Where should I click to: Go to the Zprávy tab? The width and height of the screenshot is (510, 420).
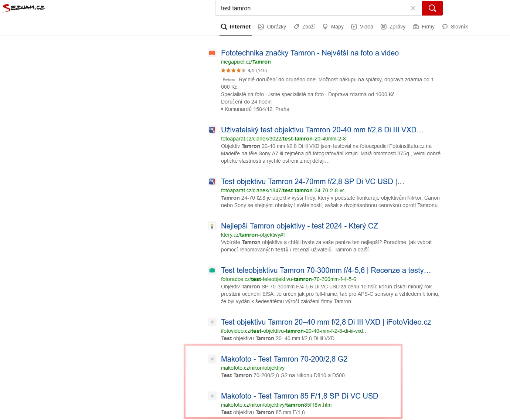(x=393, y=27)
